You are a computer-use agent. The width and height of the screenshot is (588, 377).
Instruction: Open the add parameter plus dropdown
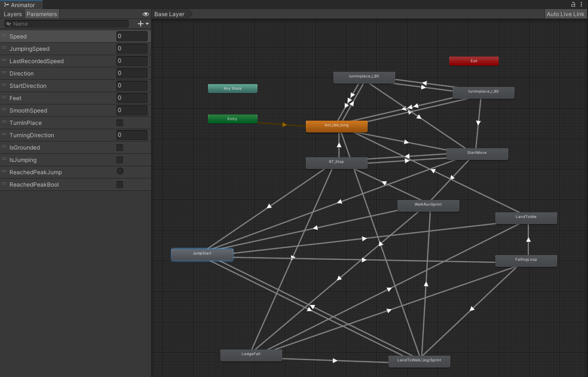pos(143,24)
